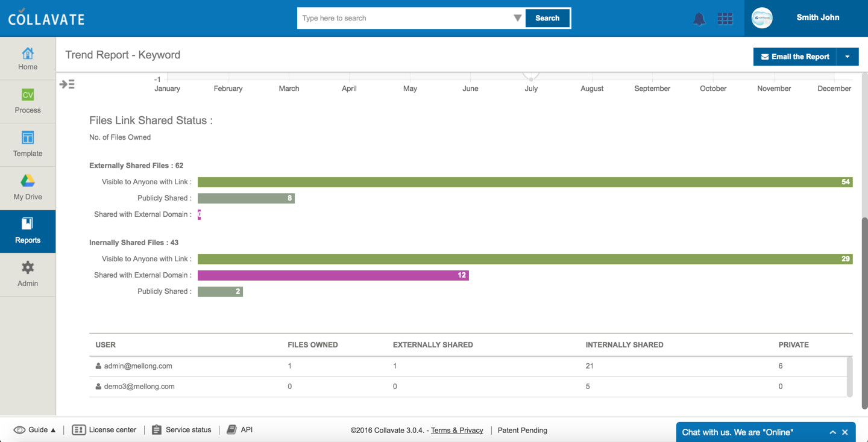Open the Terms & Privacy link
This screenshot has width=868, height=442.
(456, 431)
